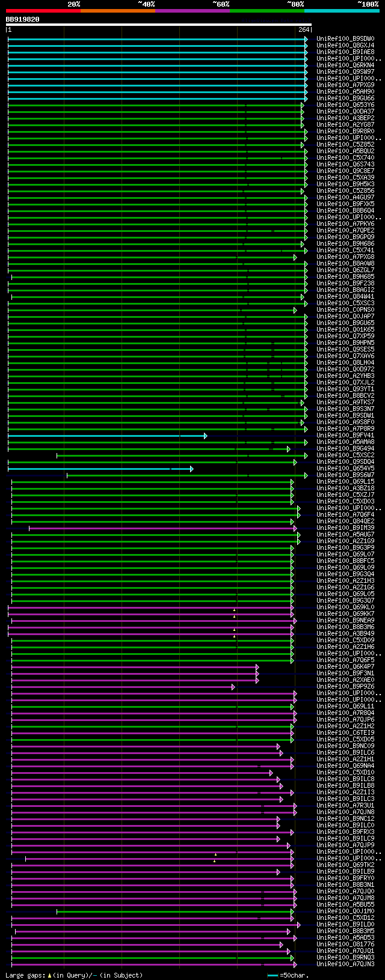
Task: Select label UniRef100_B9NEA9
Action: 345,620
